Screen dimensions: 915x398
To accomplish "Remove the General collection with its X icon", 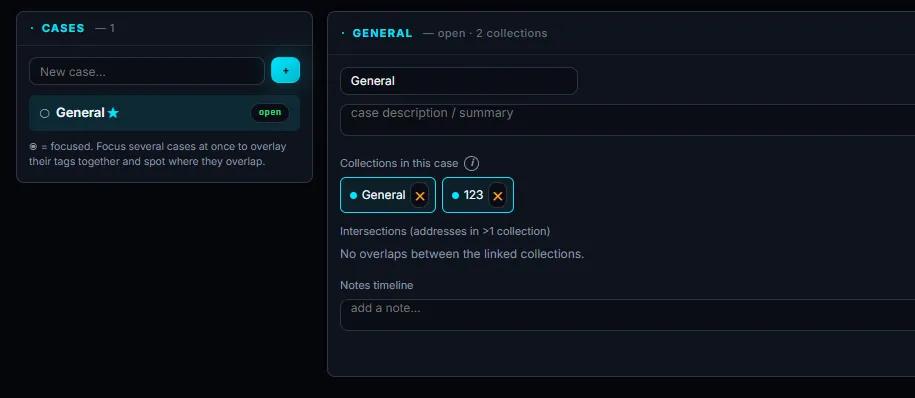I will 420,195.
